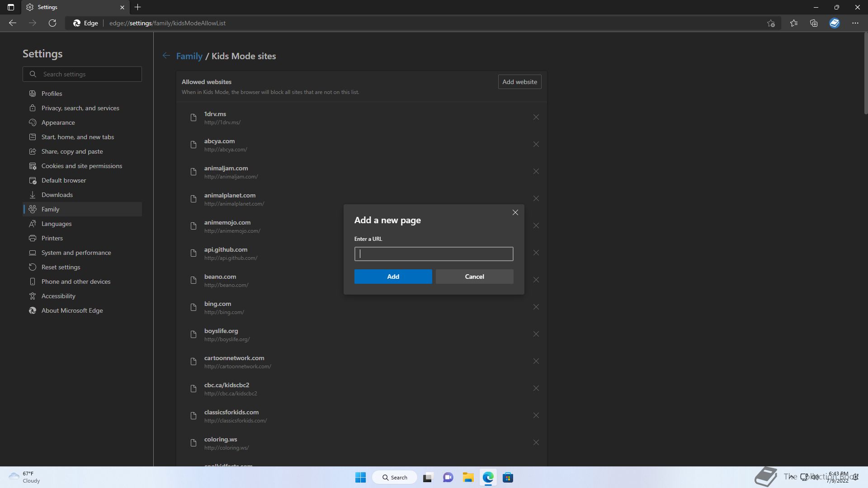Open Appearance settings

point(82,122)
